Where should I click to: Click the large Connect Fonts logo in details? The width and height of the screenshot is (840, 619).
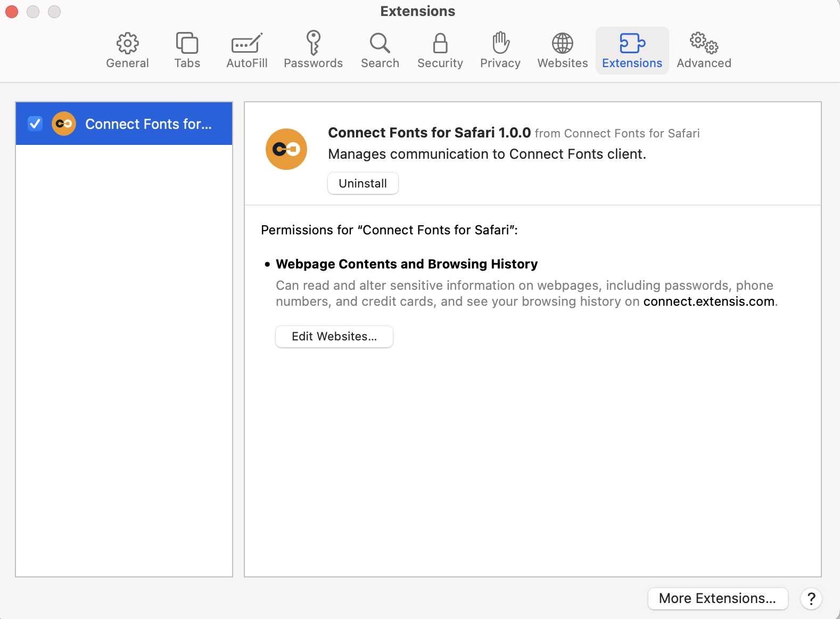[286, 149]
